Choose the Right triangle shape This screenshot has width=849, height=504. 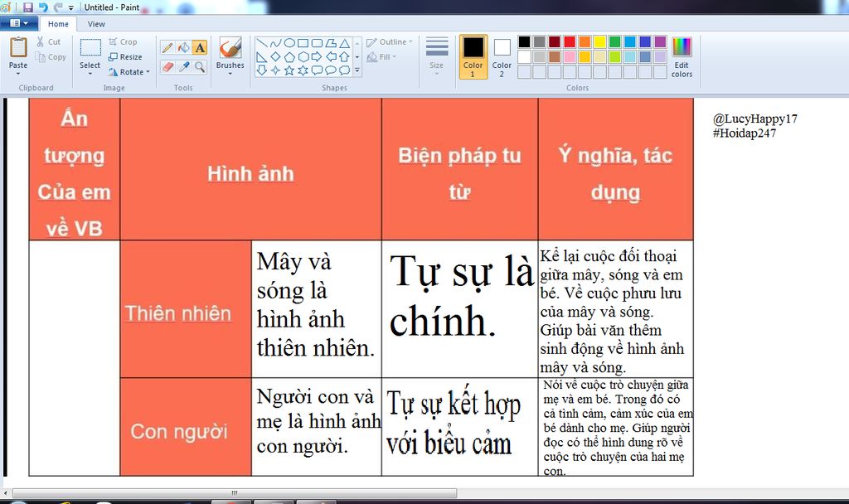[262, 57]
